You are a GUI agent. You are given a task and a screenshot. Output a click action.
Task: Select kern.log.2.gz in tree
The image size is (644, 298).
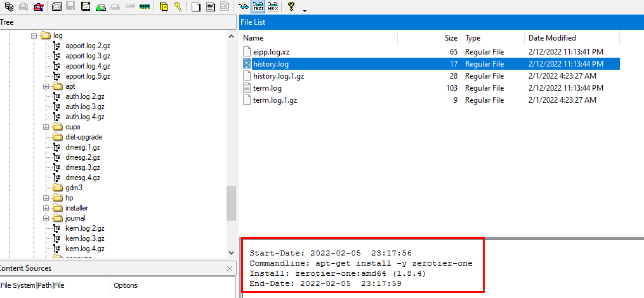click(84, 228)
